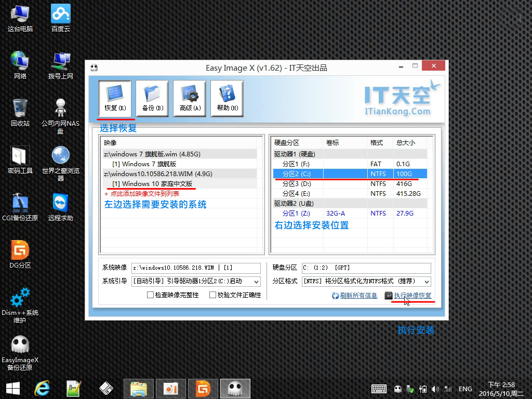Minimize the Easy Image X window
Image resolution: width=532 pixels, height=399 pixels.
click(401, 66)
